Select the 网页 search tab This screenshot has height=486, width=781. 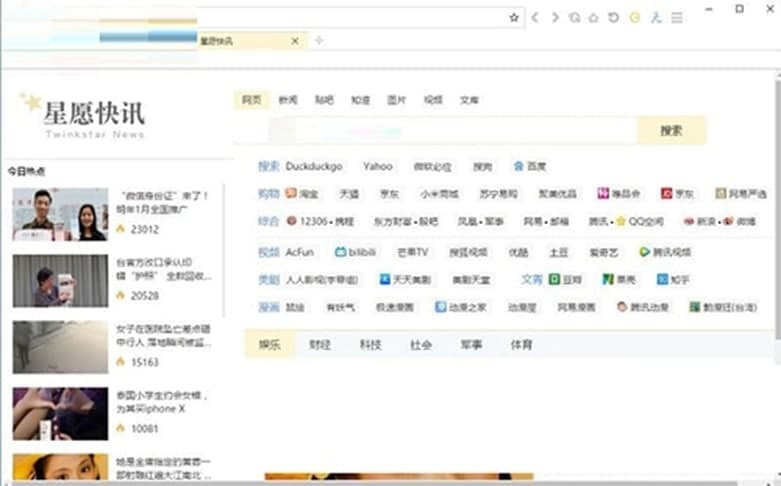pos(252,100)
